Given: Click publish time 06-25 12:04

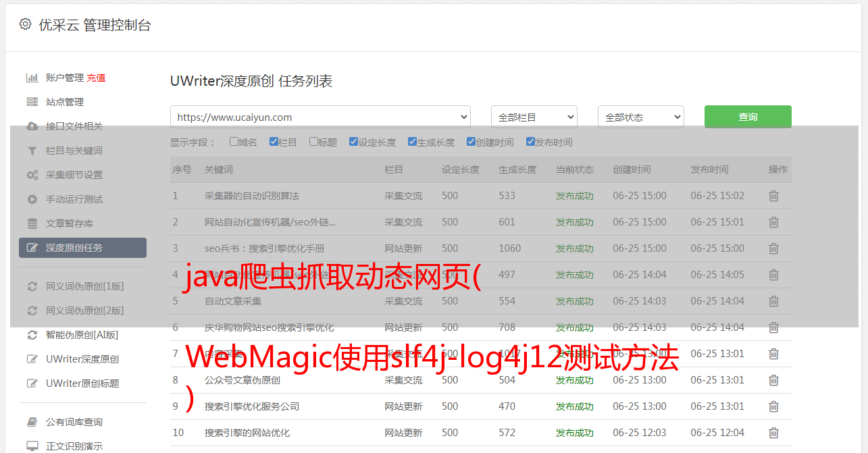Looking at the screenshot, I should [x=717, y=433].
